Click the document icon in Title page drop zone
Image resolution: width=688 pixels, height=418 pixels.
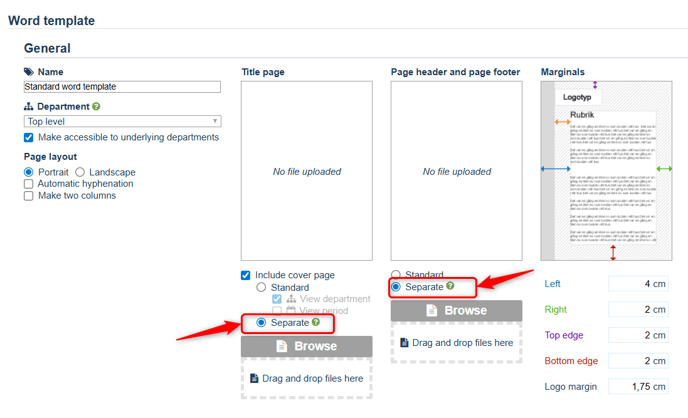252,378
